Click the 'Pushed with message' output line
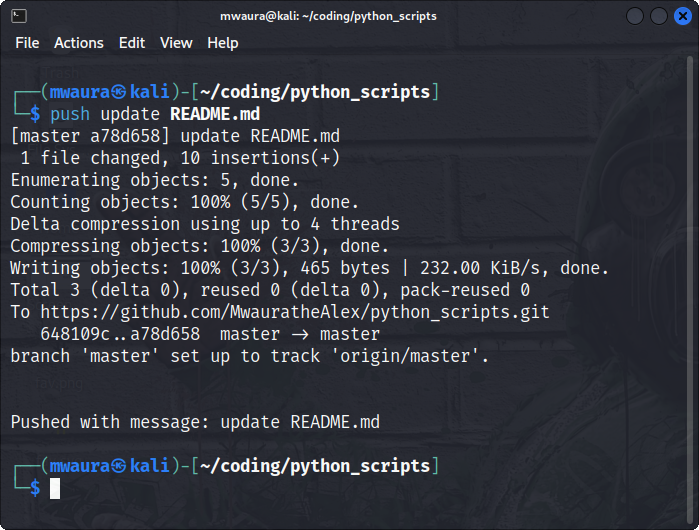Viewport: 699px width, 530px height. pyautogui.click(x=195, y=422)
